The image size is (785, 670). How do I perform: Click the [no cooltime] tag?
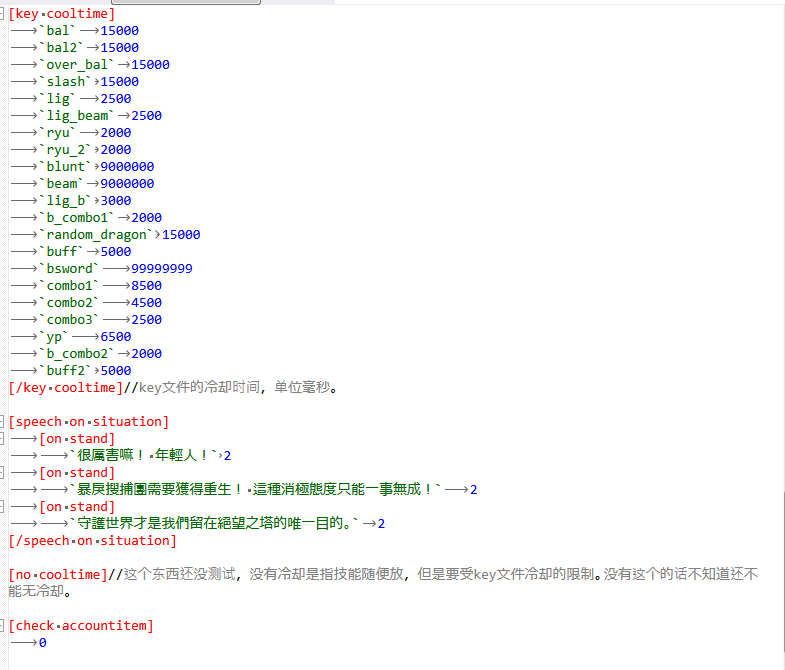click(x=57, y=575)
